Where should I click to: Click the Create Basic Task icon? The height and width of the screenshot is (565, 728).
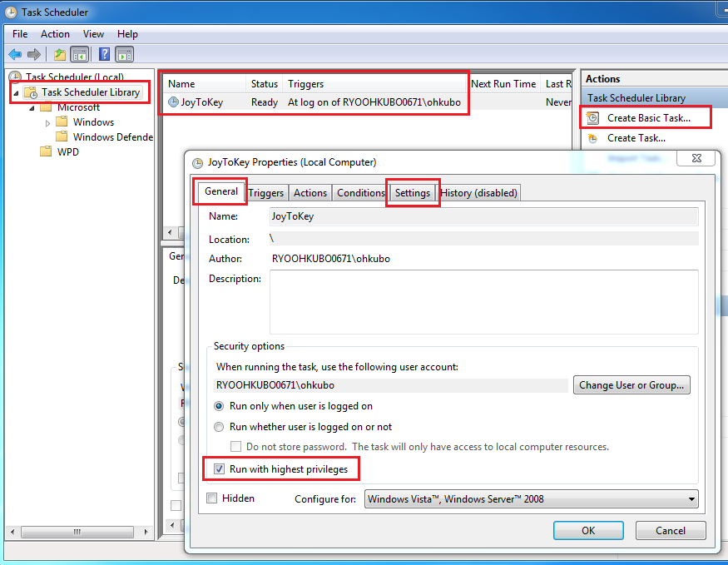click(x=593, y=118)
